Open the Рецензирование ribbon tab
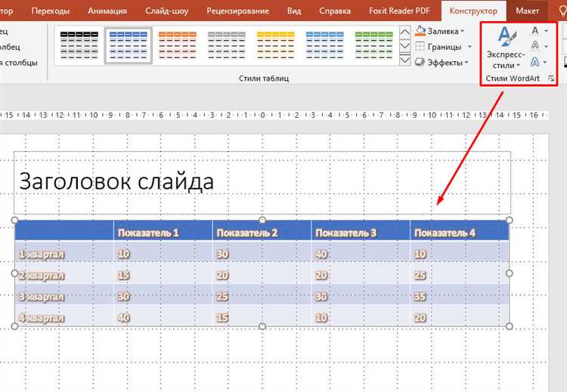The width and height of the screenshot is (567, 392). [237, 11]
